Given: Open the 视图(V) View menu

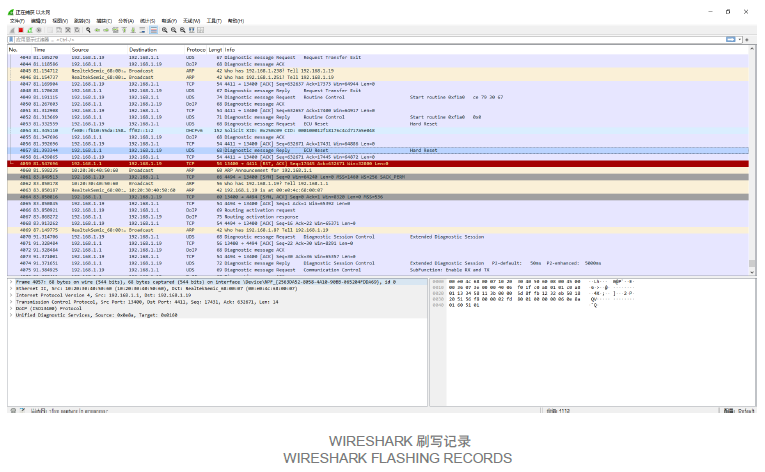Looking at the screenshot, I should [x=60, y=21].
